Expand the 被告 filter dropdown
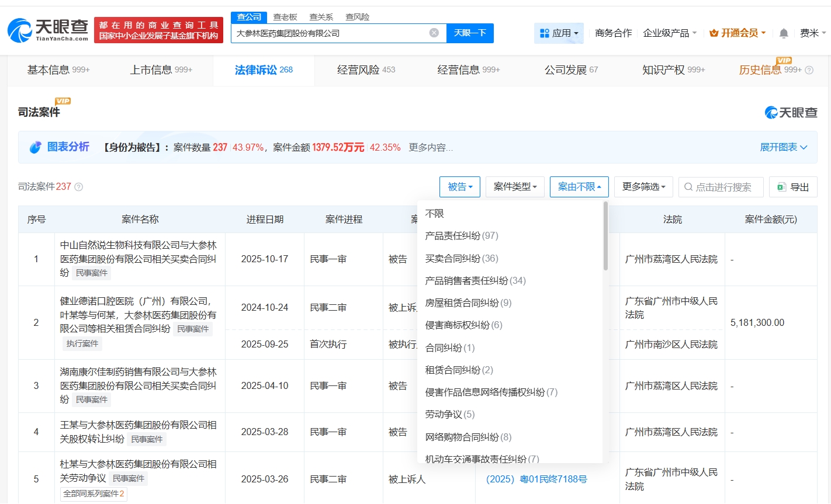 459,187
